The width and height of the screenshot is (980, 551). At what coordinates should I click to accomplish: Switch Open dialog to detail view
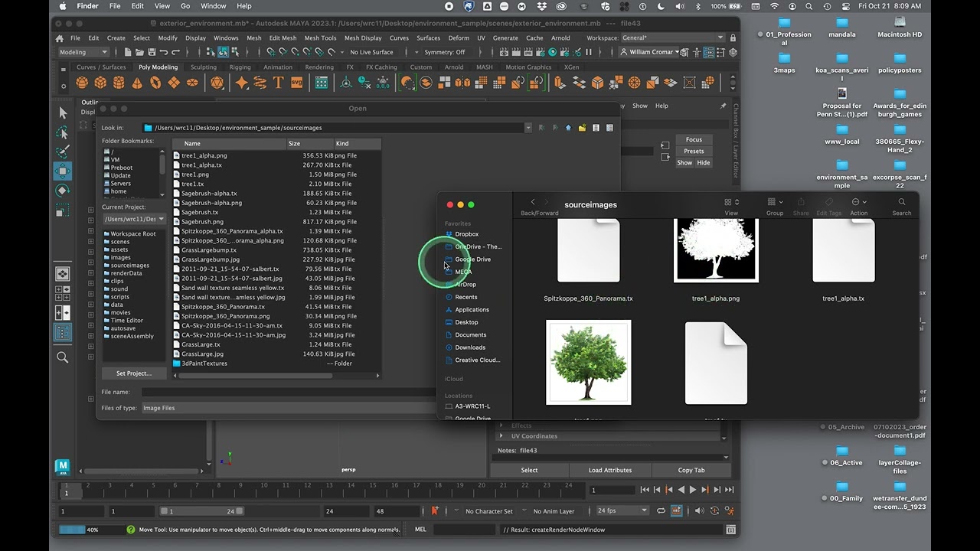[x=609, y=128]
